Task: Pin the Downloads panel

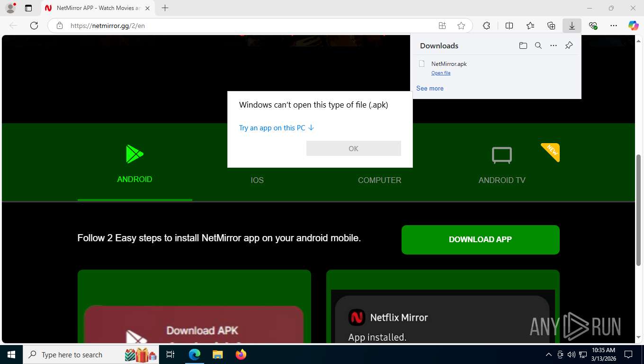Action: coord(569,45)
